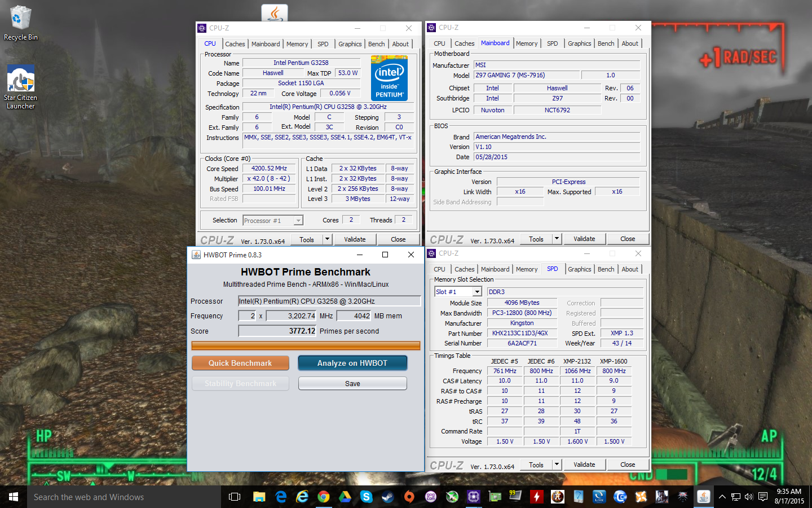The image size is (812, 508).
Task: Click the part number KHX2133C11D3/4GX
Action: [x=522, y=333]
